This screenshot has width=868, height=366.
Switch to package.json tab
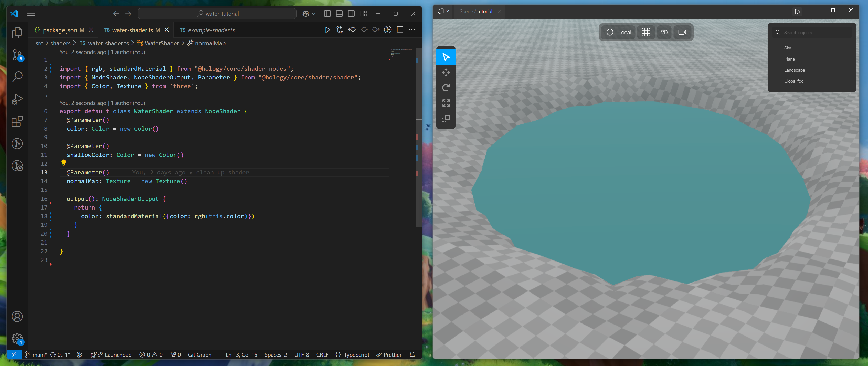tap(60, 30)
